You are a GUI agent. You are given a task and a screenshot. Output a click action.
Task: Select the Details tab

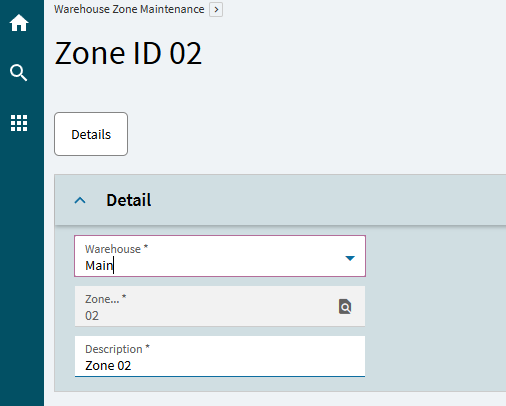91,134
